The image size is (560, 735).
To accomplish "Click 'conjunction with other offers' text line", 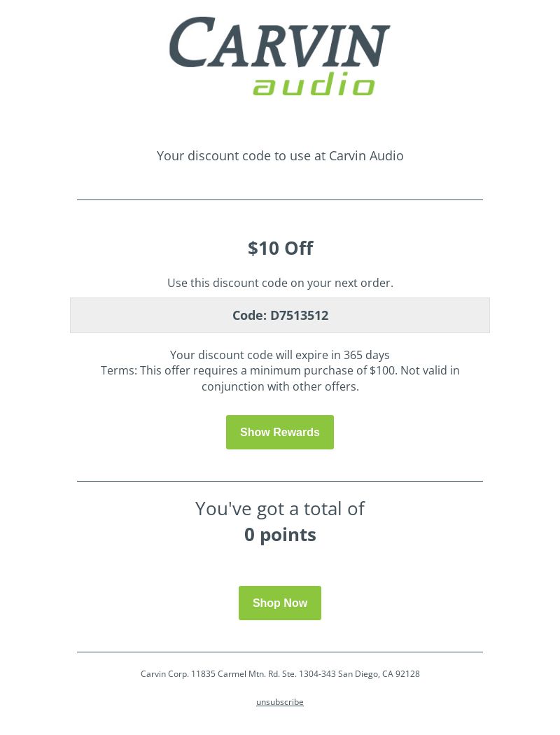I will (x=280, y=386).
